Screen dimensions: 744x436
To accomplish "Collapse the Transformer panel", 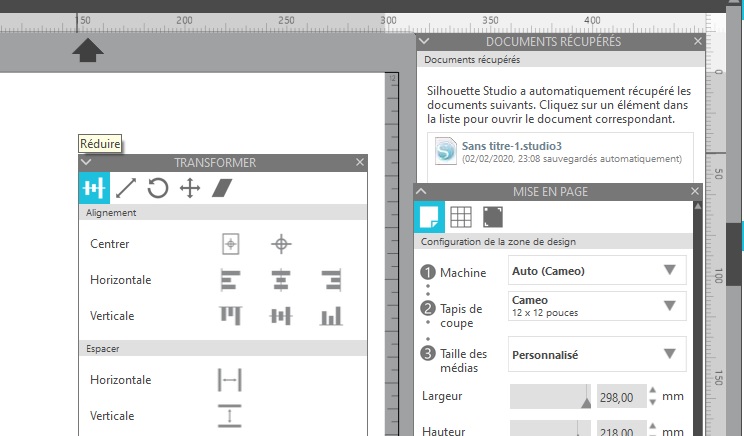I will click(x=86, y=162).
